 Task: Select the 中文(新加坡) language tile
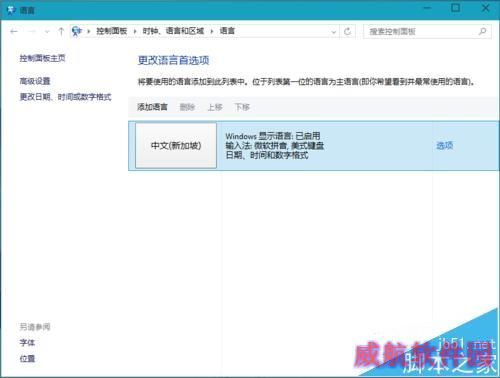point(176,146)
